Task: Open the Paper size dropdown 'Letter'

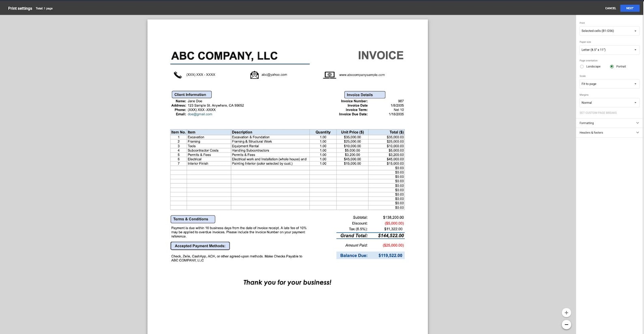Action: pyautogui.click(x=609, y=50)
